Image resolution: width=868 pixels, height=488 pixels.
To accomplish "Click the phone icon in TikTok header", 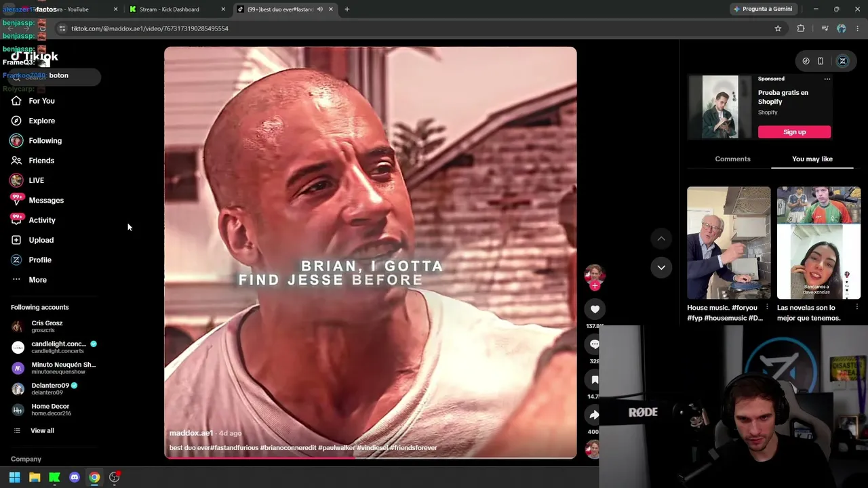I will click(x=821, y=61).
